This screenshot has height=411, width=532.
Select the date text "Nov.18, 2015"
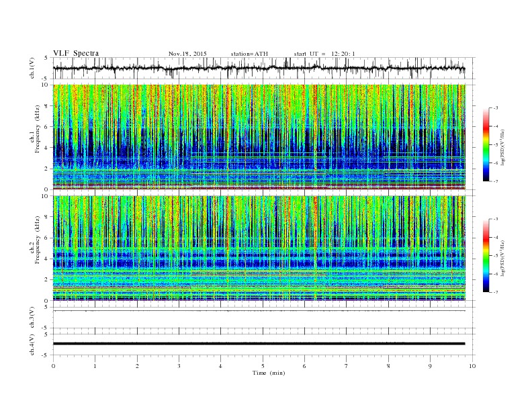(187, 54)
